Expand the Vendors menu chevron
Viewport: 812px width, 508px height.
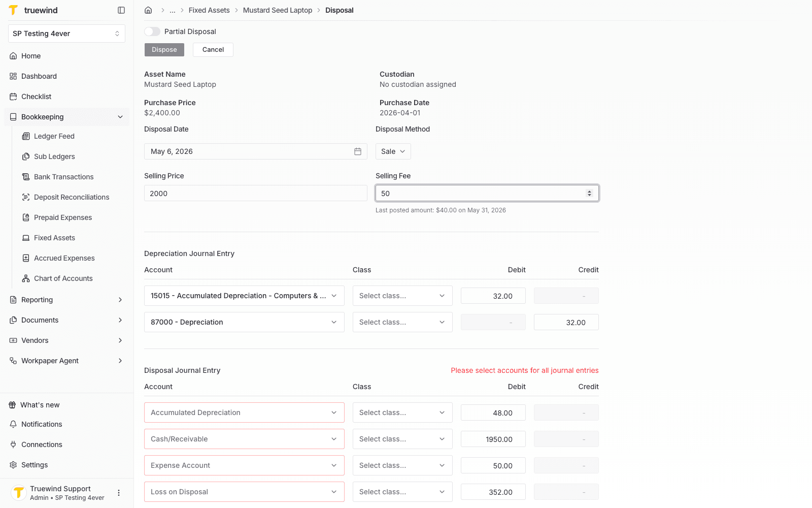click(120, 340)
